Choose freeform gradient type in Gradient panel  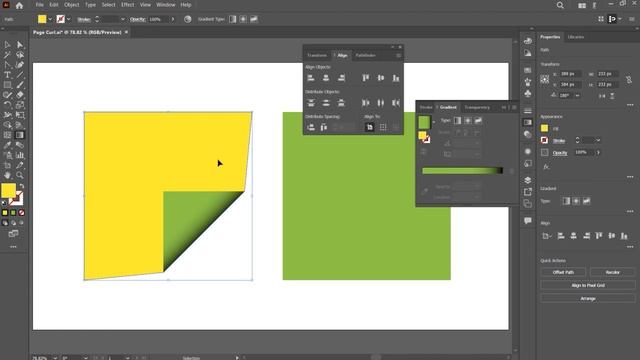(478, 120)
